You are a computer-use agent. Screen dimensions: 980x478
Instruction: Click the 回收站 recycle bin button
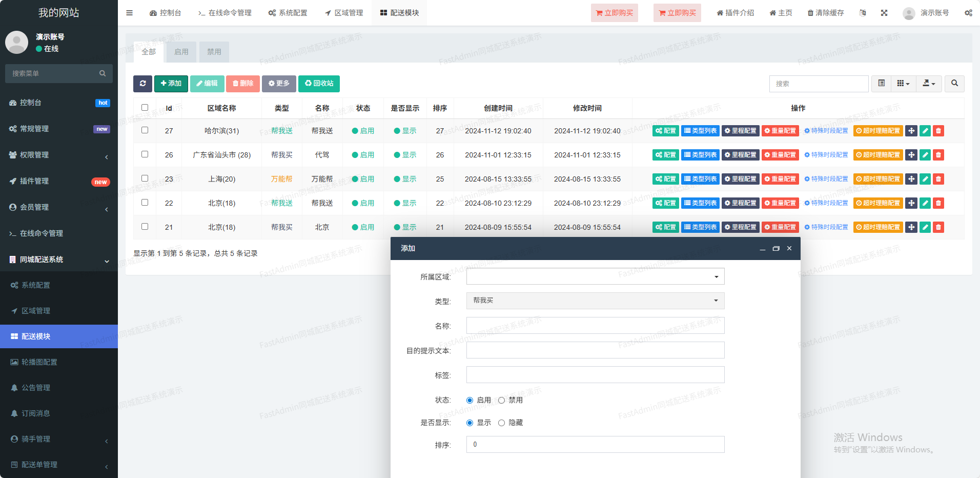click(x=319, y=84)
